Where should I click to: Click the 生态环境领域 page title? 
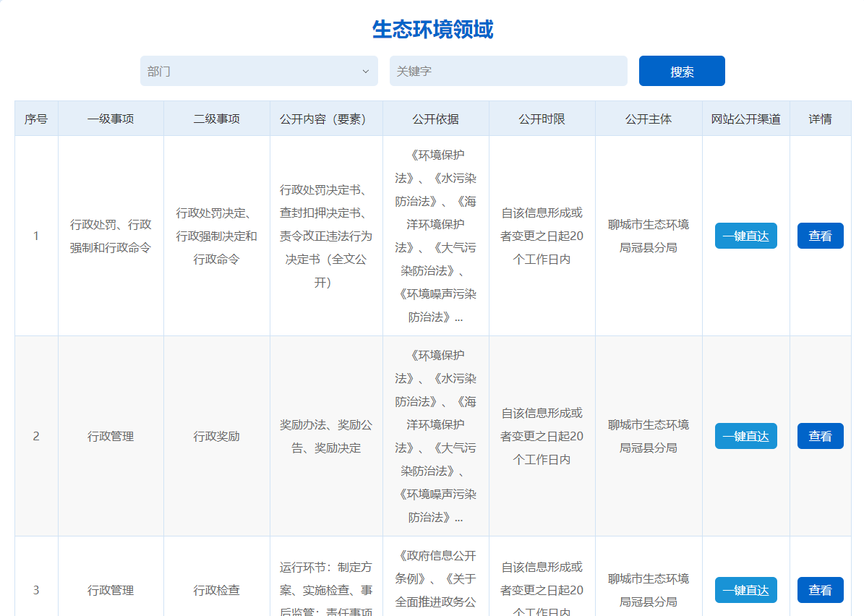[432, 29]
